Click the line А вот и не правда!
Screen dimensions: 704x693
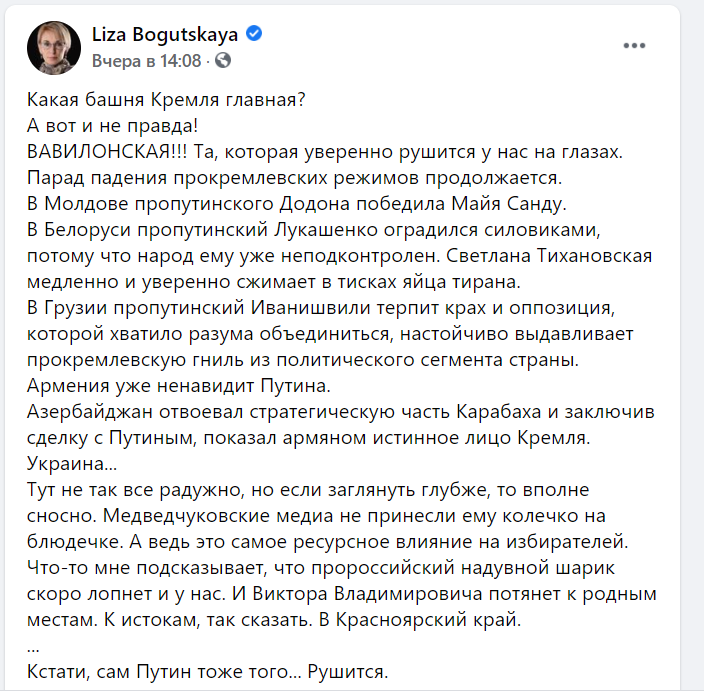pos(112,126)
